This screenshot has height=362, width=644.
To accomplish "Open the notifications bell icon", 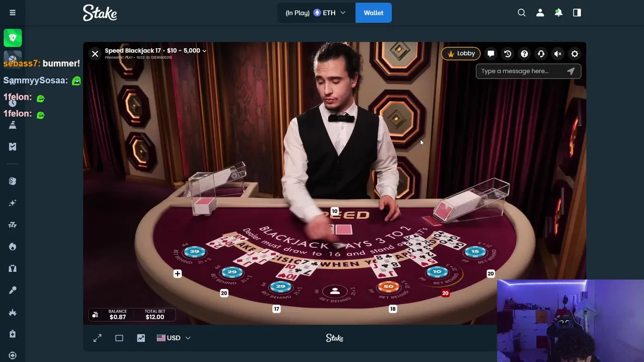I will (558, 13).
